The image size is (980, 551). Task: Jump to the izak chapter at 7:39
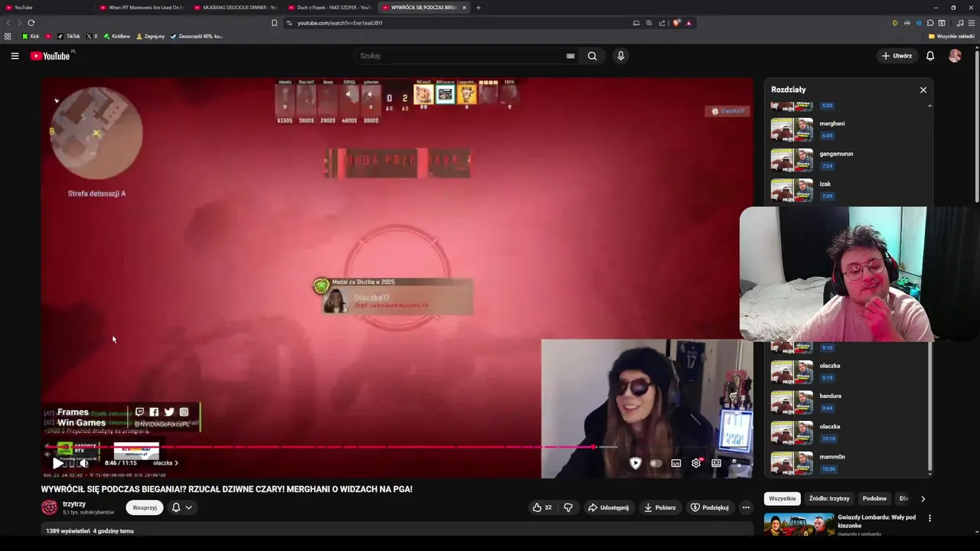tap(850, 190)
